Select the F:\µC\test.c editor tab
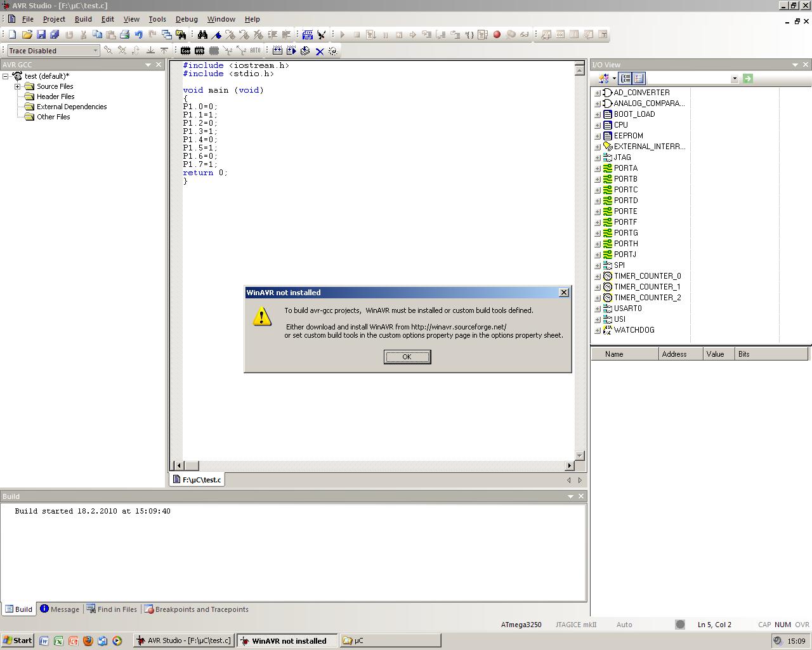 click(197, 480)
